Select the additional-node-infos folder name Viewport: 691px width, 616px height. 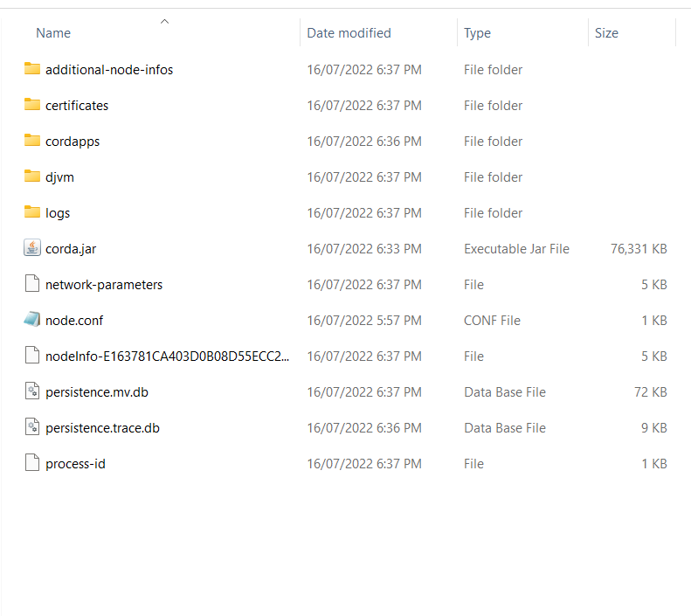pyautogui.click(x=109, y=70)
